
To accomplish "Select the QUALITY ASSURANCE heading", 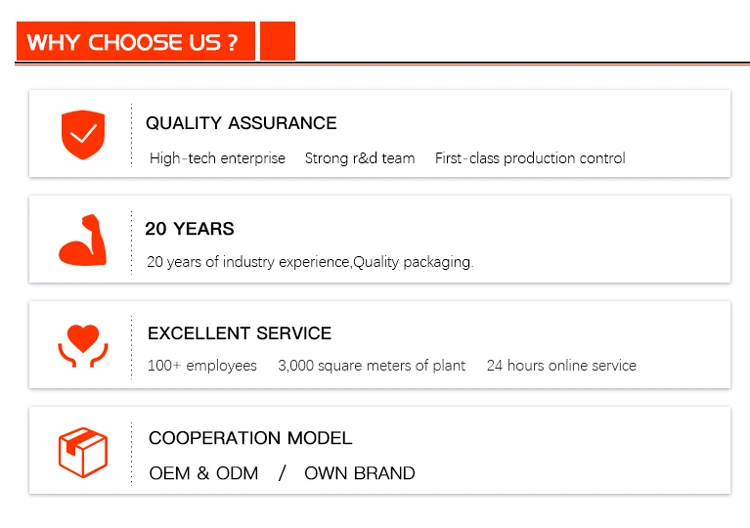I will coord(241,123).
